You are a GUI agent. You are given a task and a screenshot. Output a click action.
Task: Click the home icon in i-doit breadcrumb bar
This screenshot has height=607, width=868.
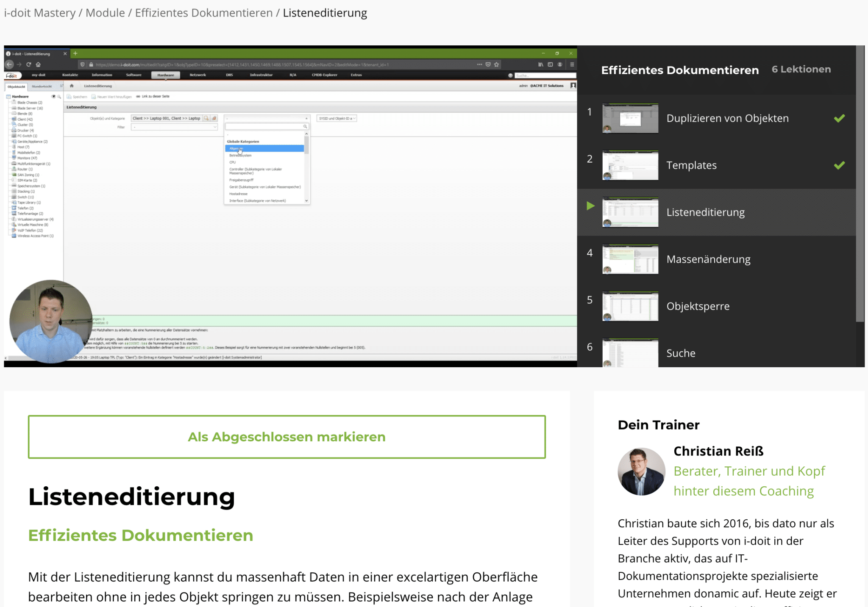pos(72,86)
